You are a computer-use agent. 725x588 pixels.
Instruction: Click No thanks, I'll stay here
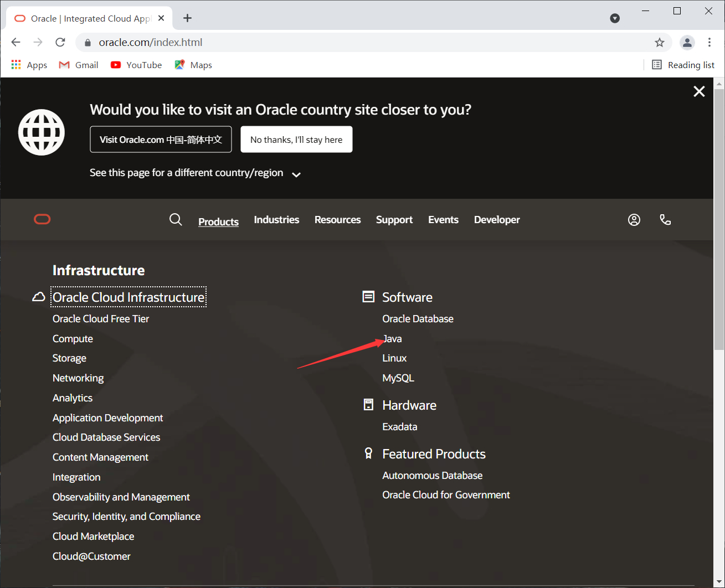click(296, 140)
